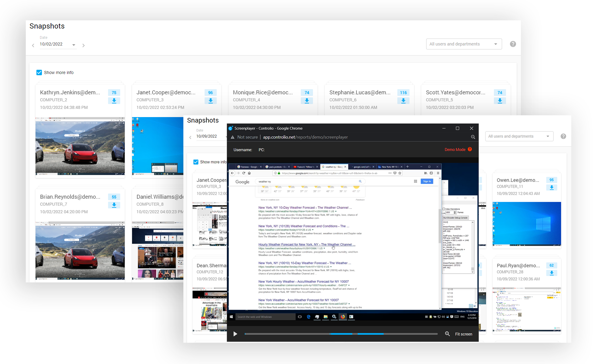Click Demo Mode red help icon

click(x=470, y=149)
